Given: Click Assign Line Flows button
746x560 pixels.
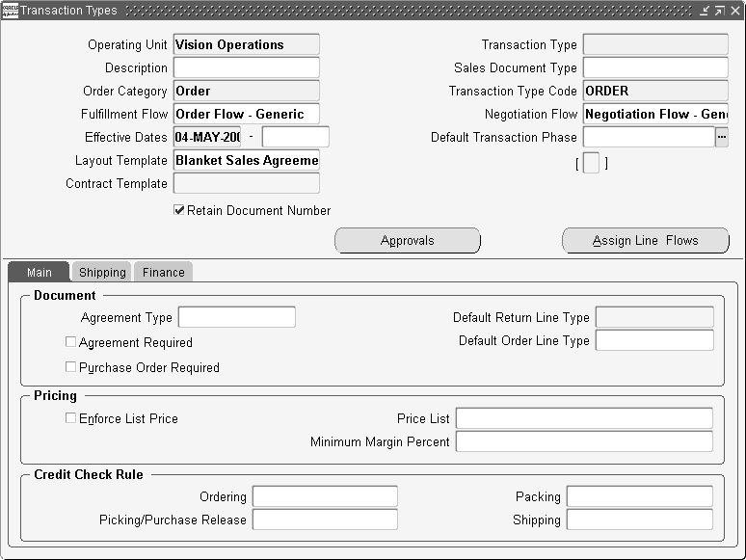Looking at the screenshot, I should pyautogui.click(x=645, y=240).
